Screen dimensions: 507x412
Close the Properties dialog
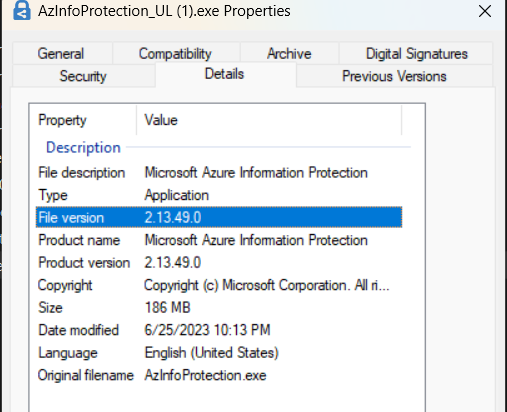tap(485, 11)
